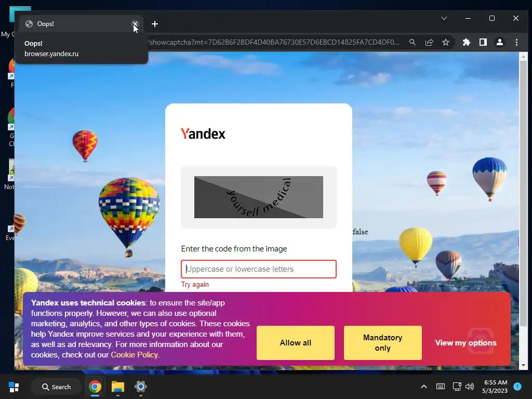The image size is (532, 399).
Task: Click the Enter the code from the image label
Action: (x=234, y=249)
